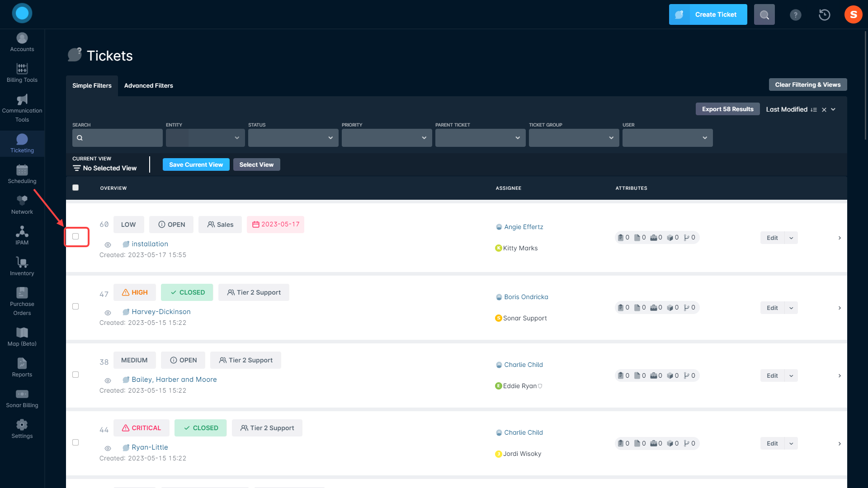Screen dimensions: 868x488
Task: Open Communication Tools megaphone icon
Action: [x=22, y=99]
